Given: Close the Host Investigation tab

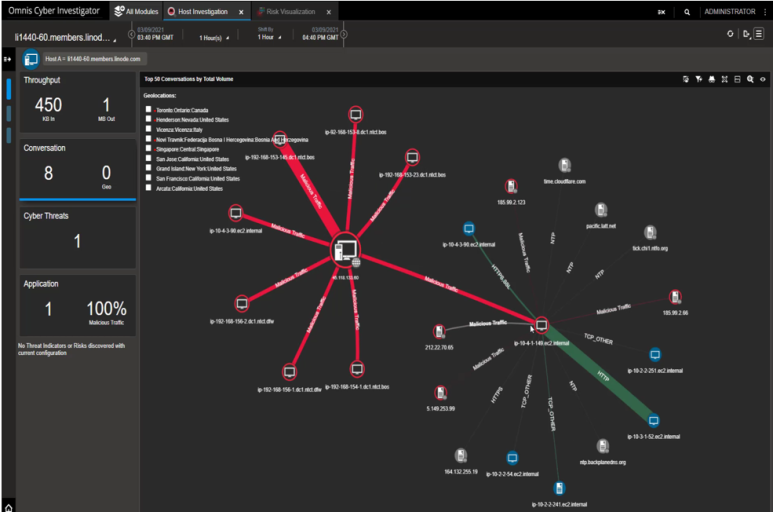Looking at the screenshot, I should point(241,12).
